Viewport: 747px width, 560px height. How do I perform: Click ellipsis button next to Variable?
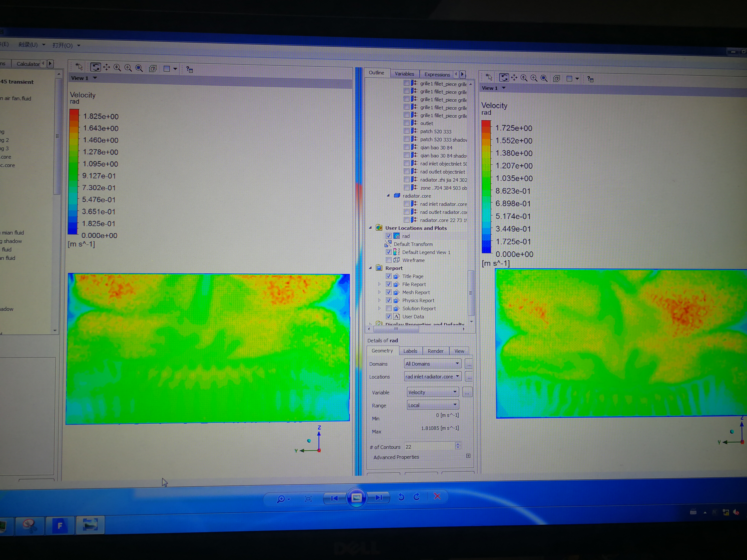[467, 392]
